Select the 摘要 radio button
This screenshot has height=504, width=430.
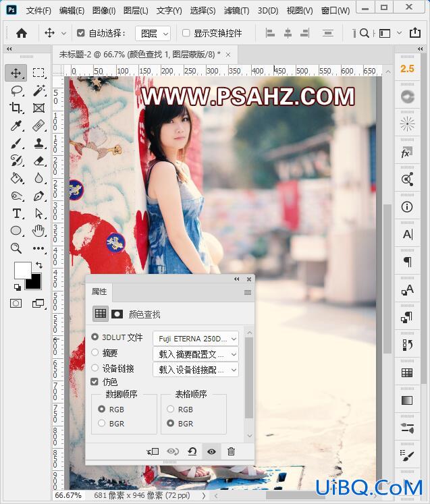[95, 352]
